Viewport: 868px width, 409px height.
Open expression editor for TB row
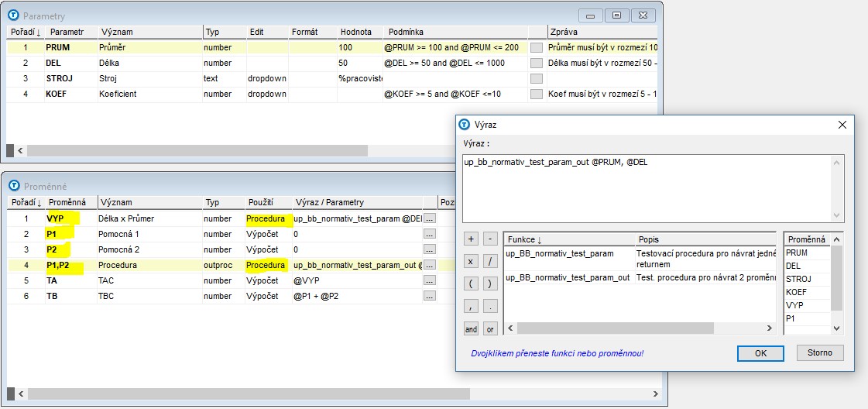coord(430,296)
